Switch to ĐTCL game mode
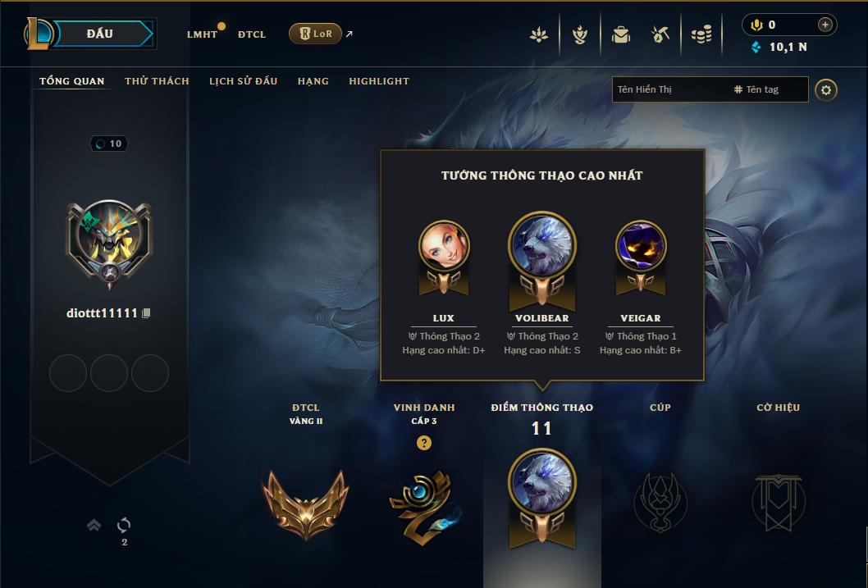The width and height of the screenshot is (868, 588). click(x=252, y=34)
